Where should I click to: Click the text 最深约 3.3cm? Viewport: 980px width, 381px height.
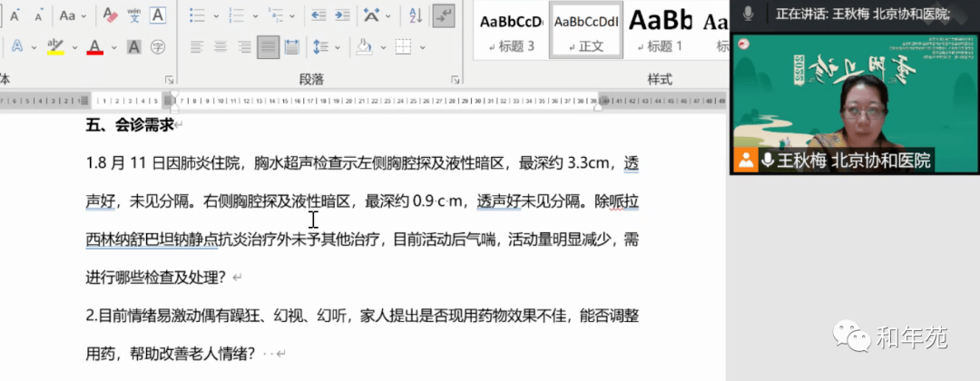[x=563, y=163]
